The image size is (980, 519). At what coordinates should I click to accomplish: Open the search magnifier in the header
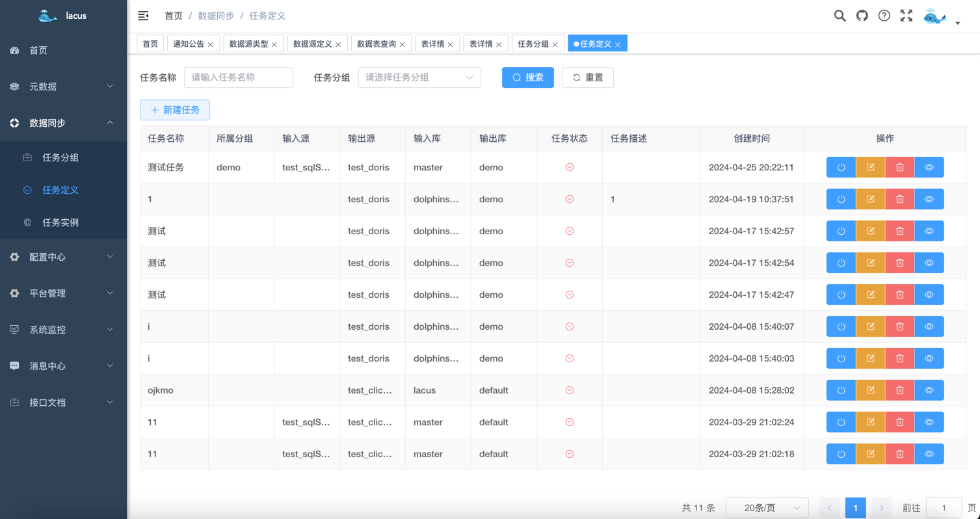[x=840, y=16]
